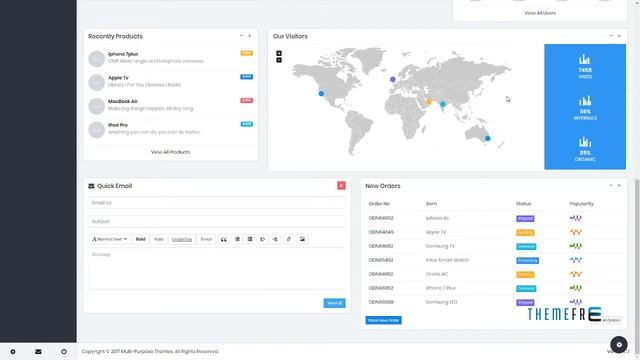640x360 pixels.
Task: Open sidebar settings gear icon
Action: 13,351
